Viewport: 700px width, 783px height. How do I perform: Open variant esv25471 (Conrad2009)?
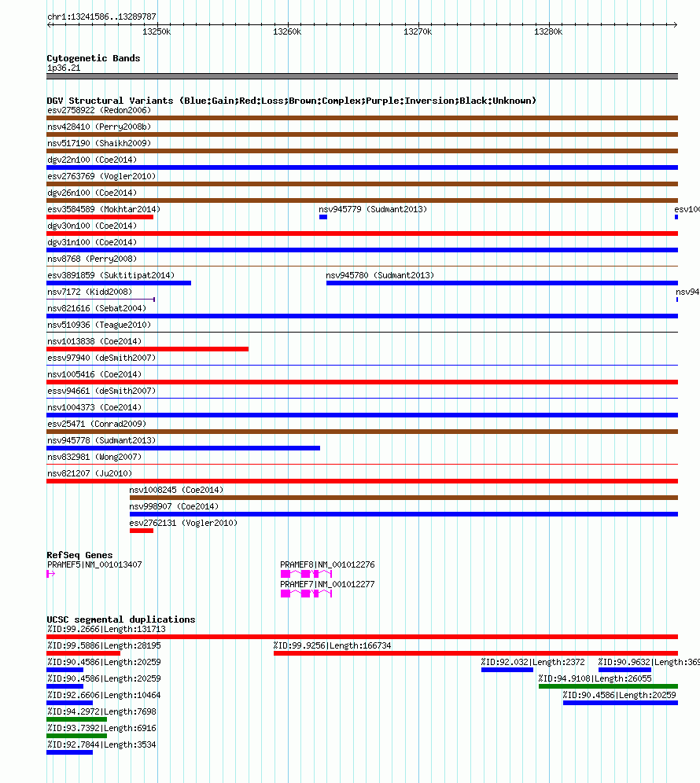click(x=97, y=424)
